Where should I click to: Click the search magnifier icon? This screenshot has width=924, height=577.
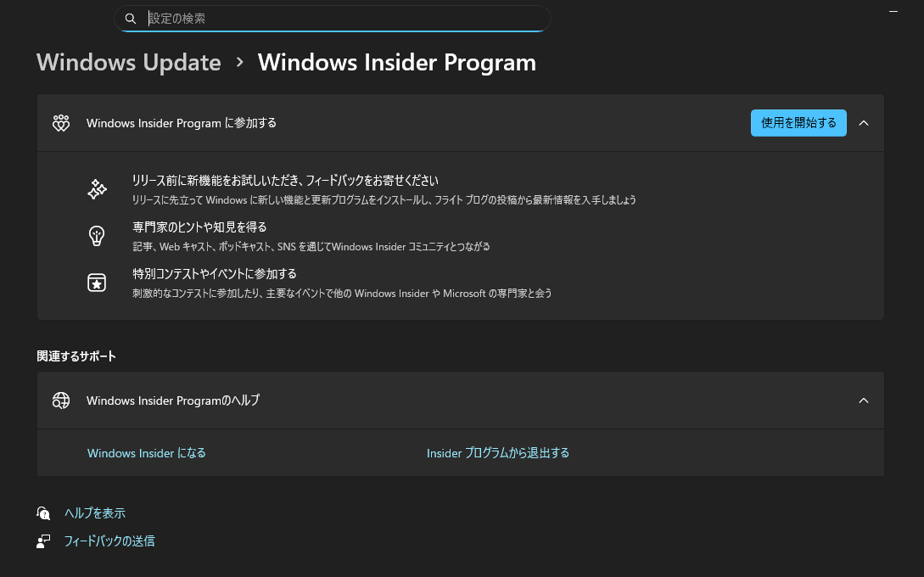(130, 19)
